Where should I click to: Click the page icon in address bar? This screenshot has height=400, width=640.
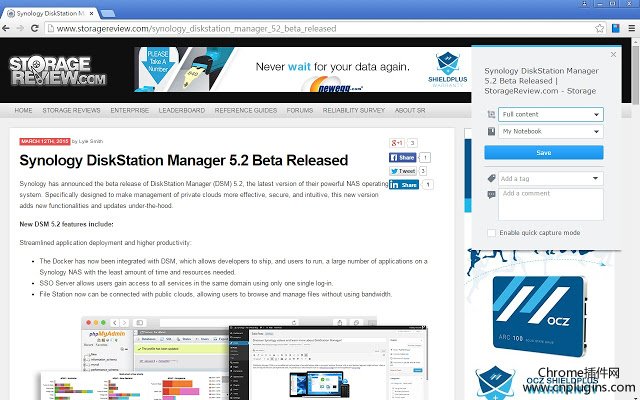click(50, 28)
